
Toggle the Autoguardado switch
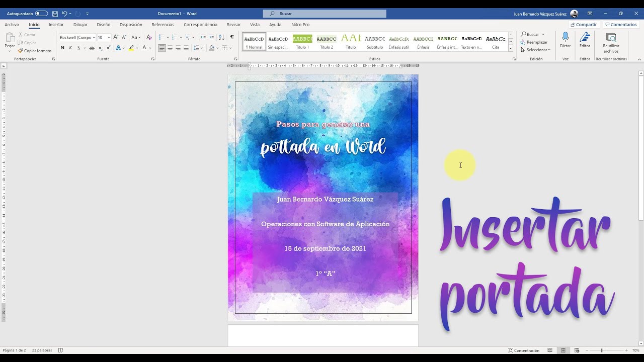pyautogui.click(x=42, y=14)
